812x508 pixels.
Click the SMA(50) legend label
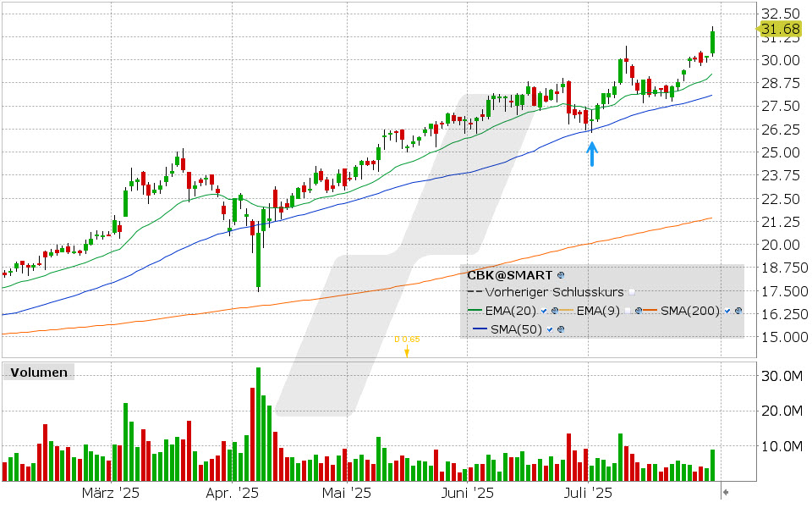click(x=516, y=329)
